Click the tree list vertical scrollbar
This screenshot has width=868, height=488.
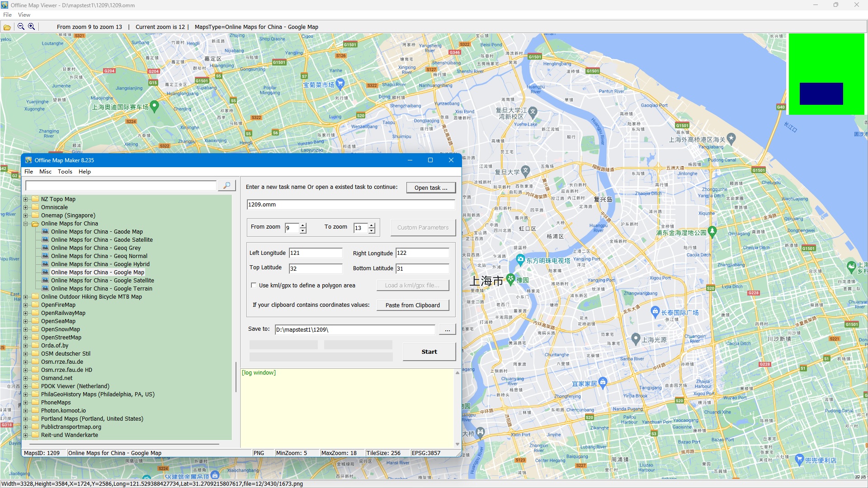(236, 376)
